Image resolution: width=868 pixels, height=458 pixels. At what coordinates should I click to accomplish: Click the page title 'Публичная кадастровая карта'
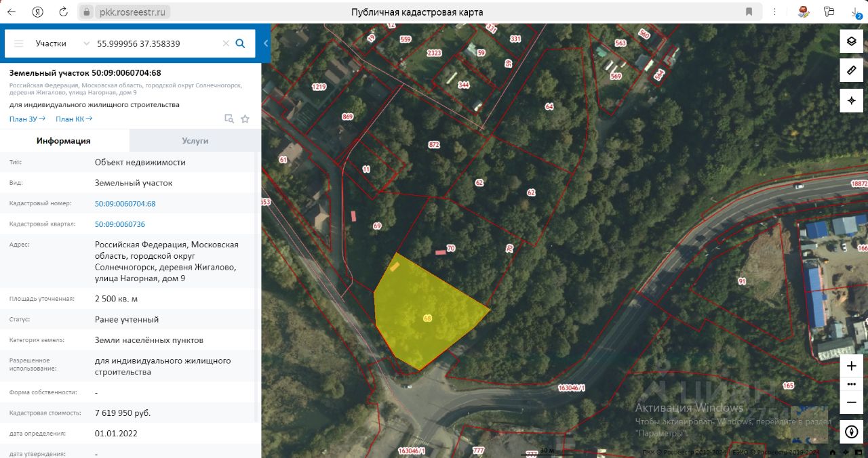(x=417, y=12)
